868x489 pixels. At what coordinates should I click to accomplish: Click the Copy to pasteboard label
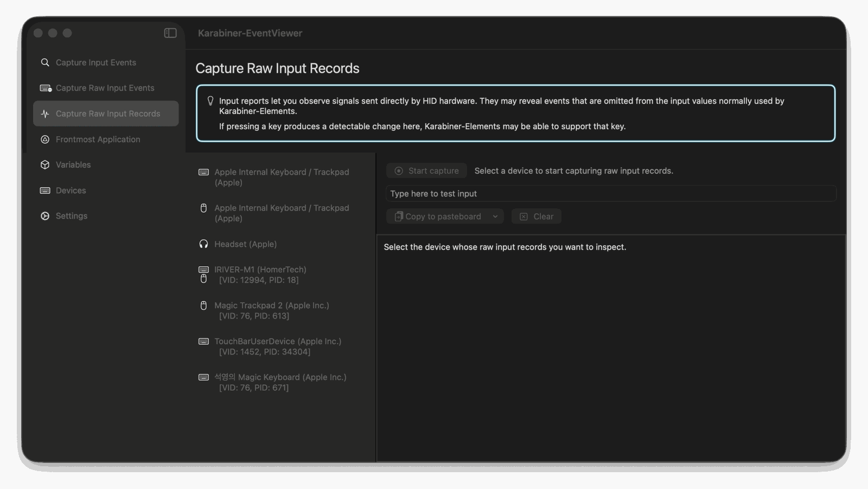pos(443,217)
